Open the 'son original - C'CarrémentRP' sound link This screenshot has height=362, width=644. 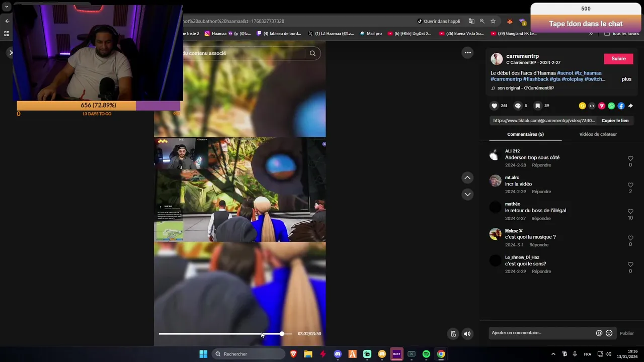coord(525,88)
